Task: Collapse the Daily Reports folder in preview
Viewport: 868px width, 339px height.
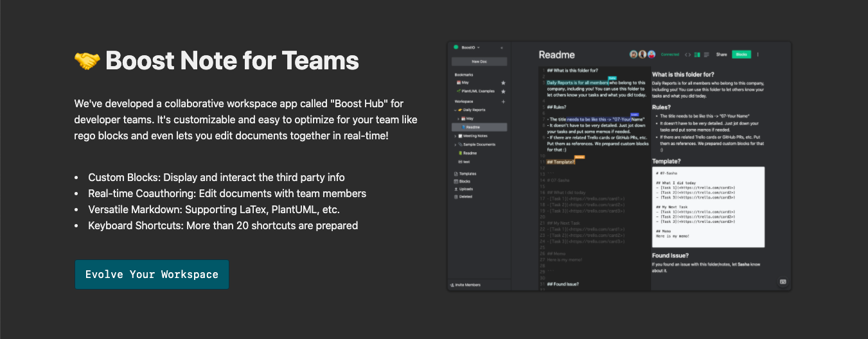Action: 456,110
